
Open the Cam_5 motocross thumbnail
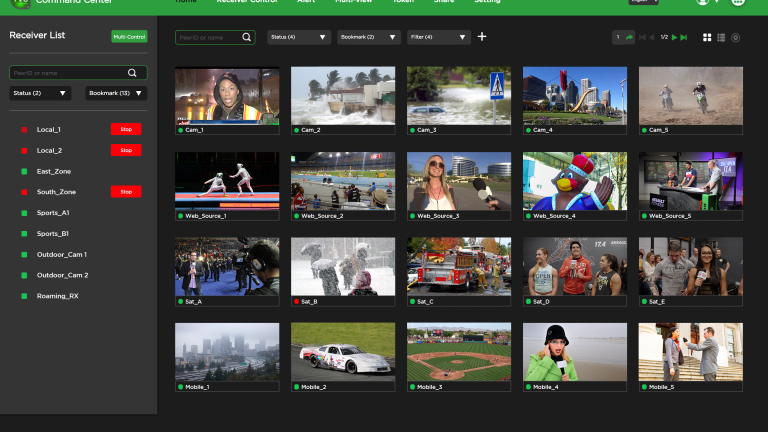[x=691, y=96]
